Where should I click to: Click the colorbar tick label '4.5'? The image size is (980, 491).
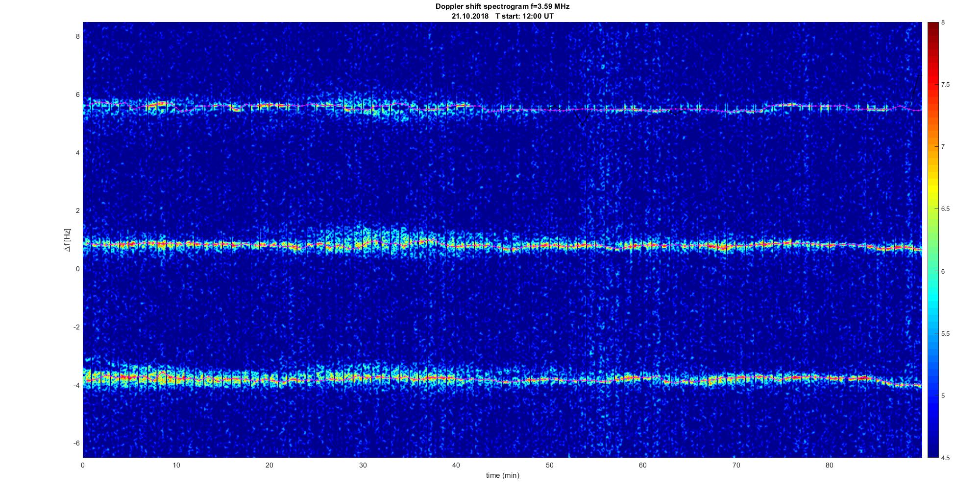[x=945, y=458]
